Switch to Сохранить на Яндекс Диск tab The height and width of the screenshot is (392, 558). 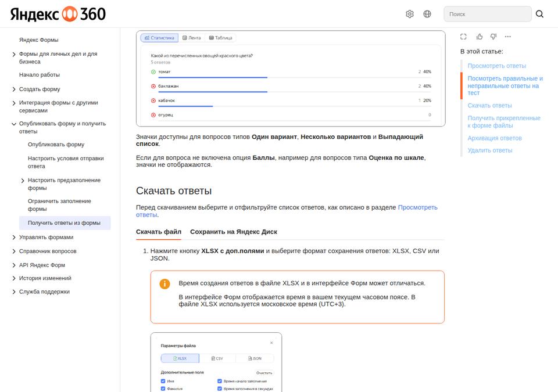pos(234,232)
